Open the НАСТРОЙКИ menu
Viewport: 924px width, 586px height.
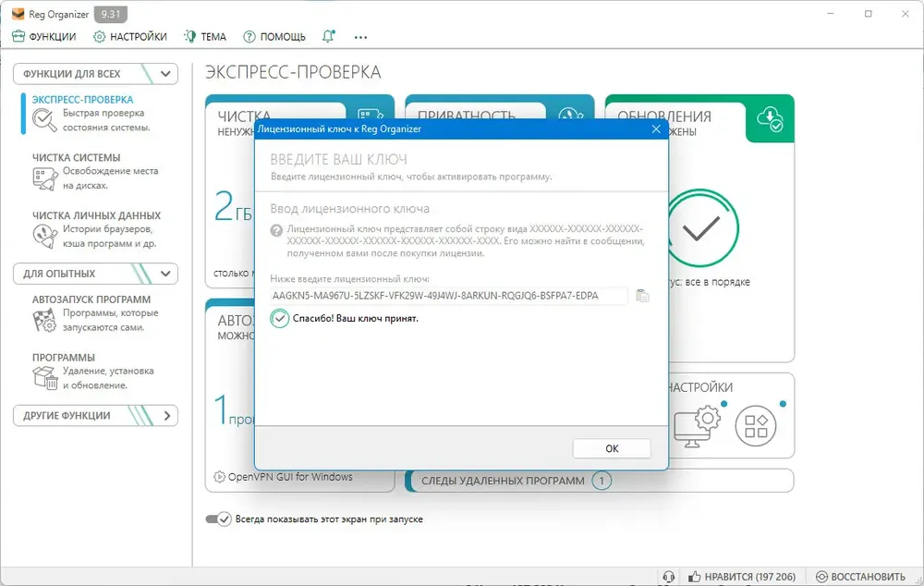click(130, 37)
